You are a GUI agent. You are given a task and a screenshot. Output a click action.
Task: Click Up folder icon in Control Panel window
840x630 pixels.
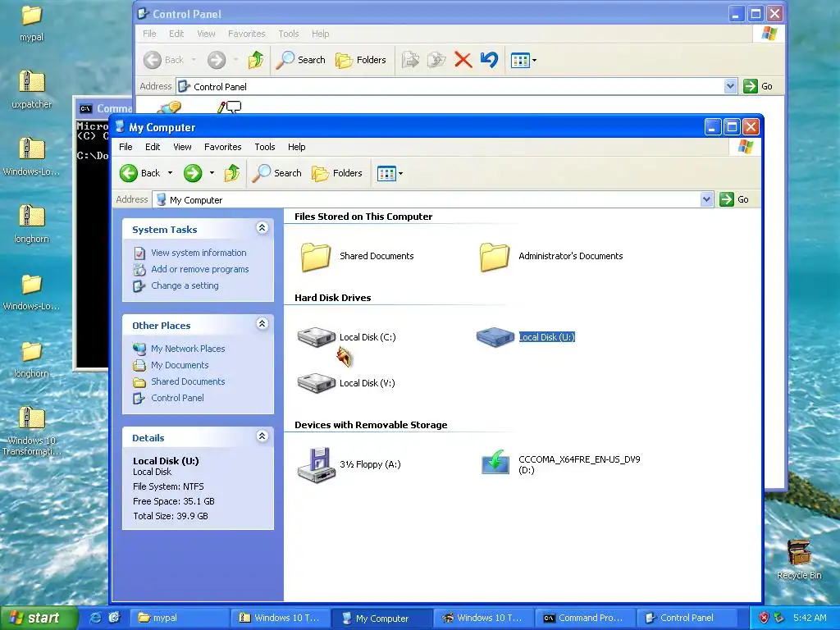pyautogui.click(x=256, y=60)
